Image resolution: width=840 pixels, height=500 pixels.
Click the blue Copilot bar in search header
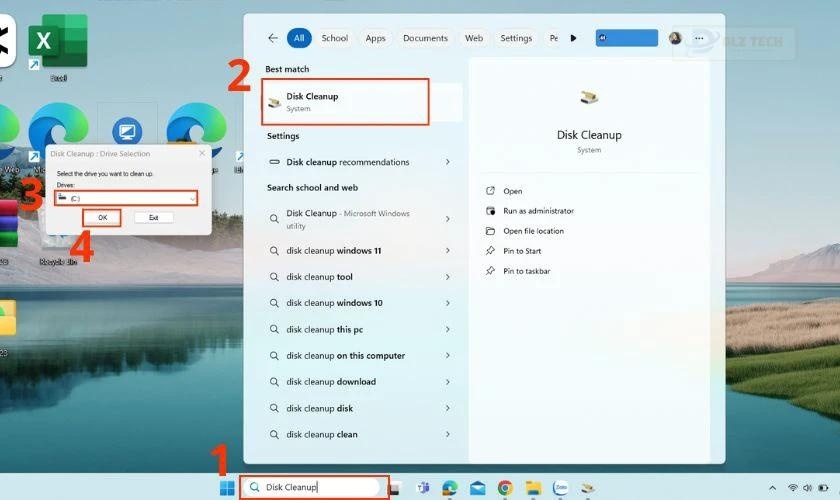627,38
